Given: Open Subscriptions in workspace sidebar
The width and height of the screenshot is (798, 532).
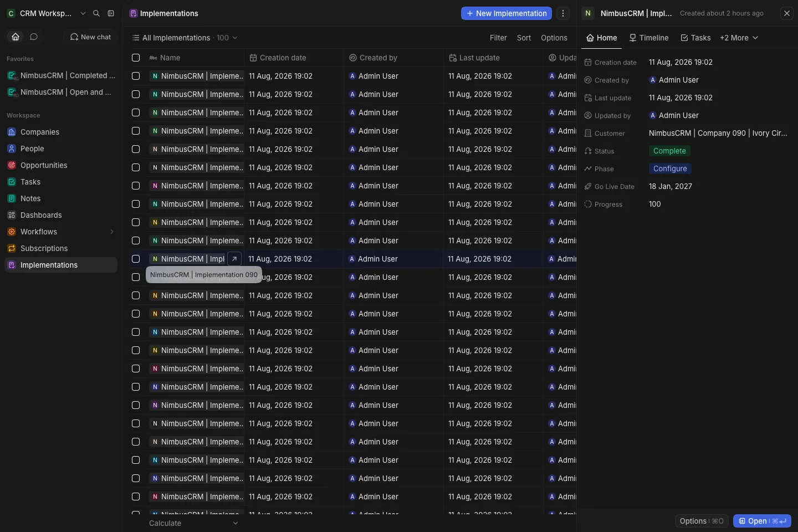Looking at the screenshot, I should pyautogui.click(x=61, y=248).
